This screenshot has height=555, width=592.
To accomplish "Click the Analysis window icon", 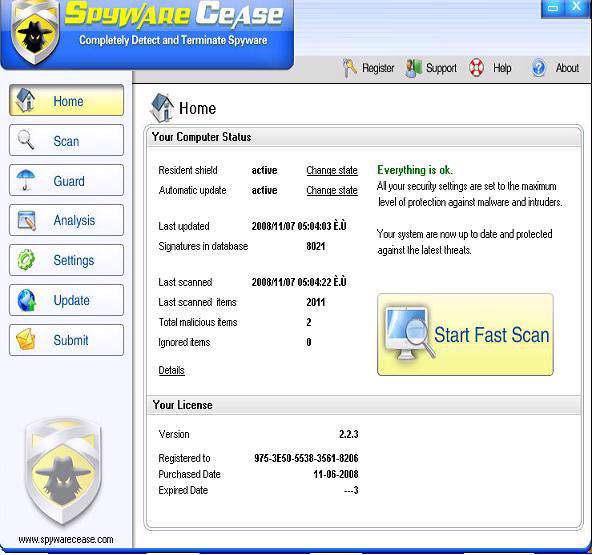I will (27, 220).
